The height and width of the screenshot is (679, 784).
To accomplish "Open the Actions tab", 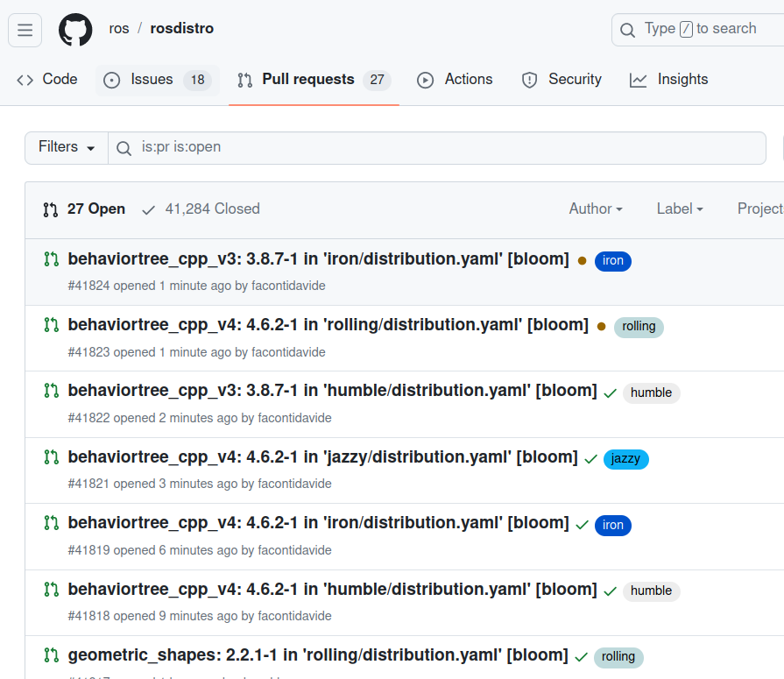I will [x=455, y=80].
